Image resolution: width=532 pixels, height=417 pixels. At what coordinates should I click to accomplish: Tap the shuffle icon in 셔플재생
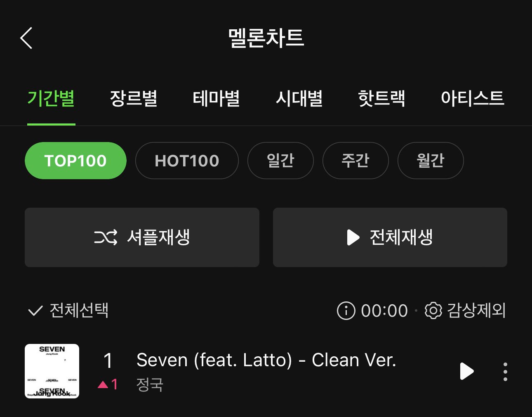(x=106, y=237)
